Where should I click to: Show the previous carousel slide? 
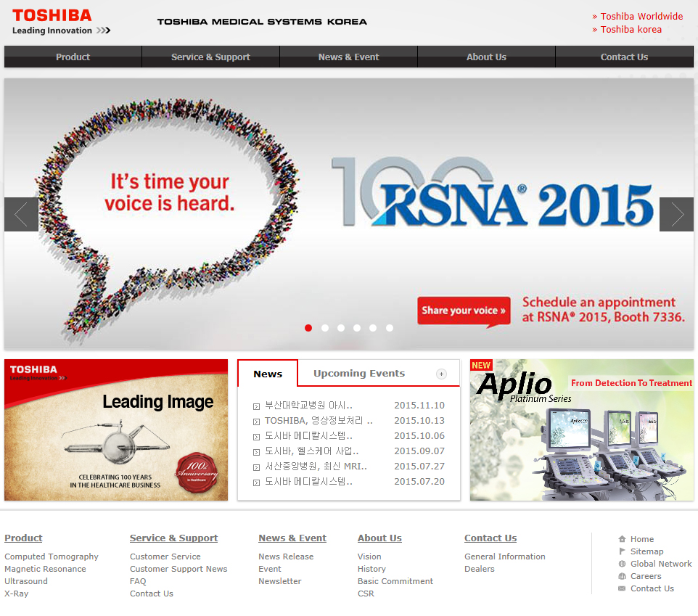[x=21, y=214]
